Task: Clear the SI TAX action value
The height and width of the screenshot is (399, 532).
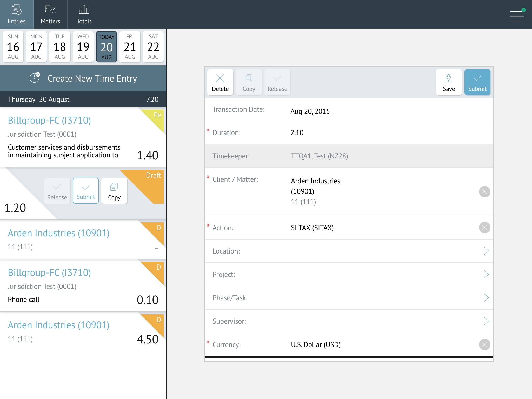Action: (x=484, y=228)
